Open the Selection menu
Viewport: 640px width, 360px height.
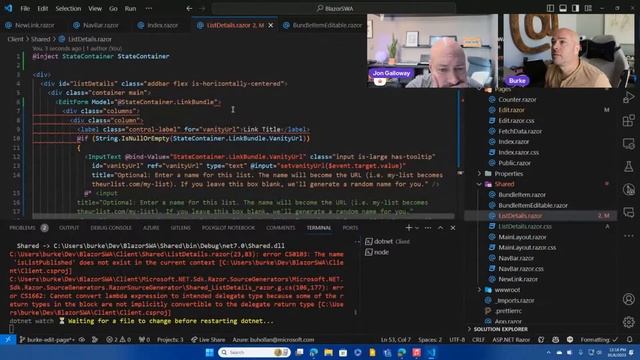(68, 8)
